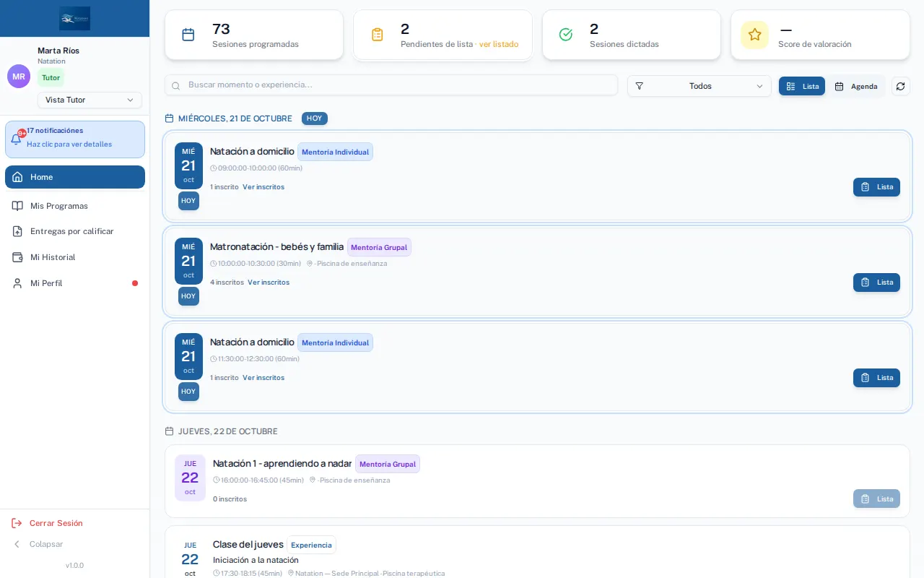Click the upload icon beside Entregas por calificar

coord(17,231)
